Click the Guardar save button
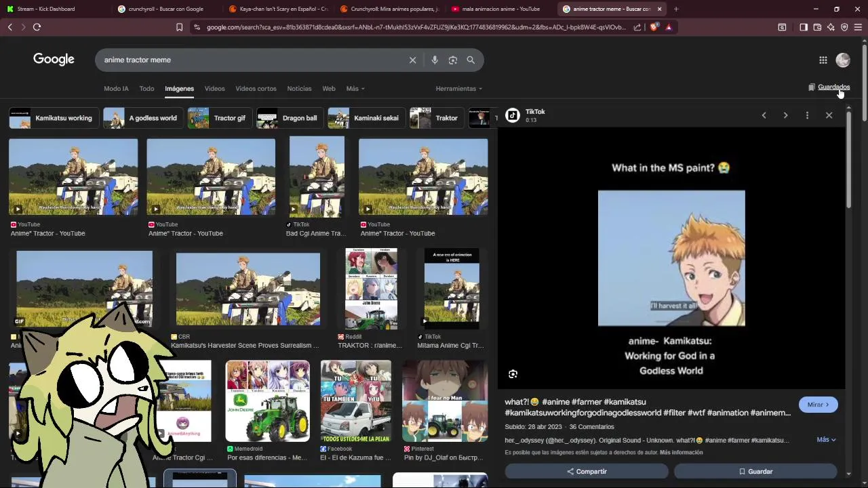 [755, 471]
